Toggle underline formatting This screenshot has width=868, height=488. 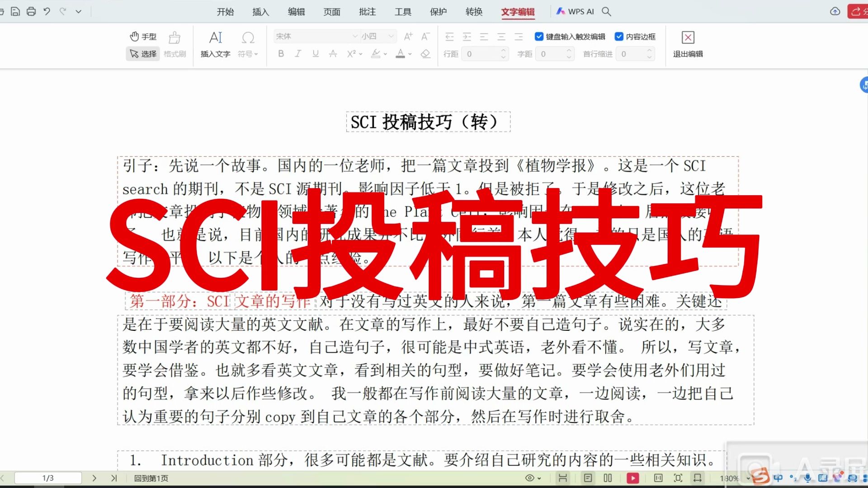(x=316, y=54)
